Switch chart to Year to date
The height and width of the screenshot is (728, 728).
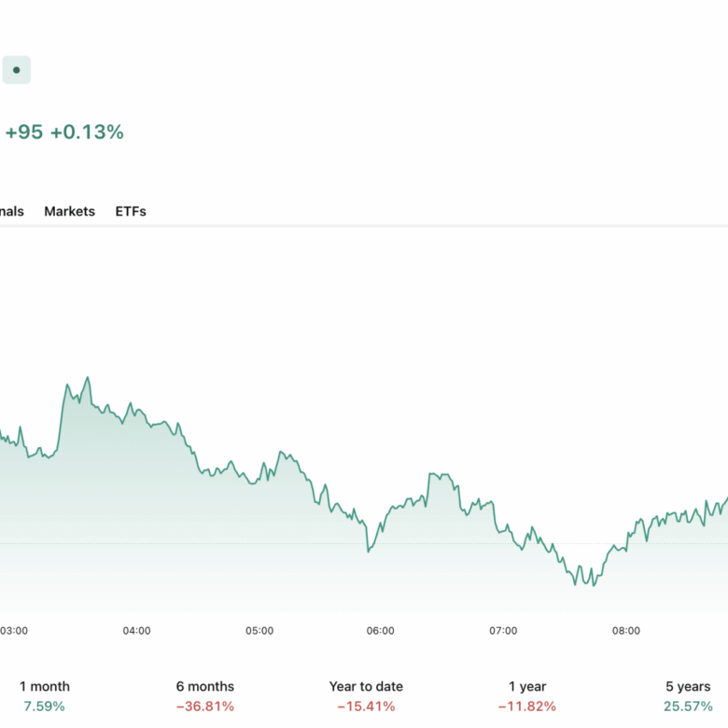tap(365, 686)
